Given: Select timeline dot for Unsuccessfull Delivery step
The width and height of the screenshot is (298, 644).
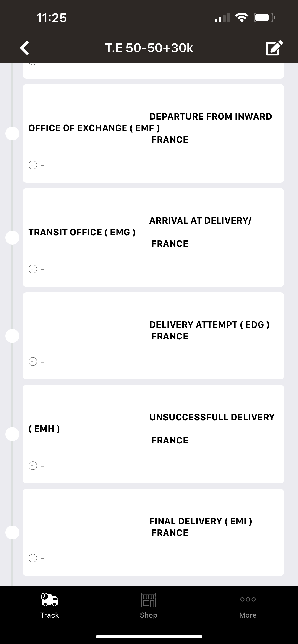Looking at the screenshot, I should pos(12,434).
